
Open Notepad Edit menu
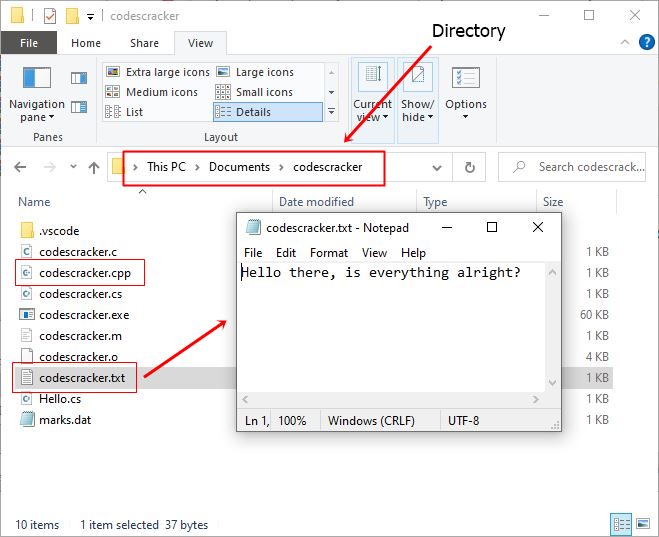(x=286, y=253)
